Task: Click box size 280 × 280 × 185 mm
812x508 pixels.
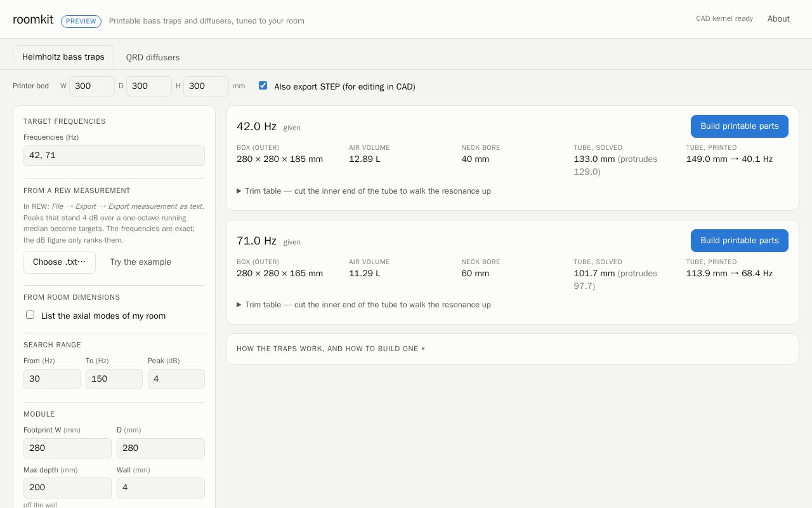Action: (x=280, y=159)
